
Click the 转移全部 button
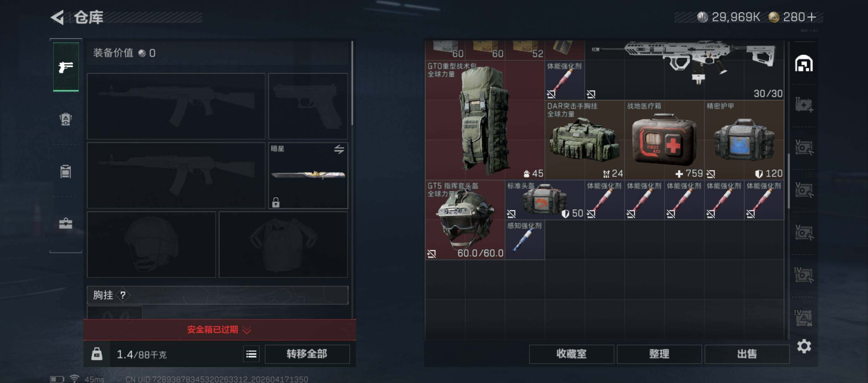[307, 354]
